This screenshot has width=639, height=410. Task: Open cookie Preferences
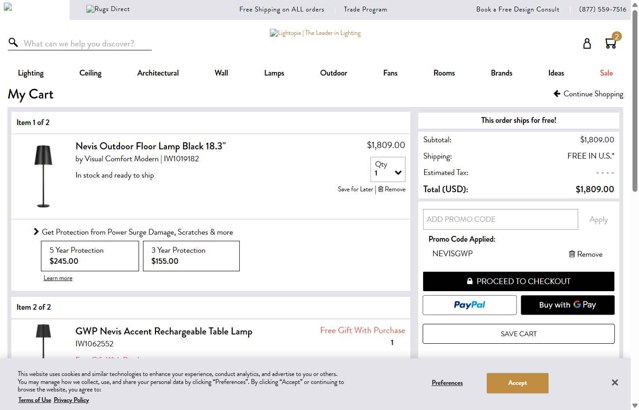click(x=447, y=383)
